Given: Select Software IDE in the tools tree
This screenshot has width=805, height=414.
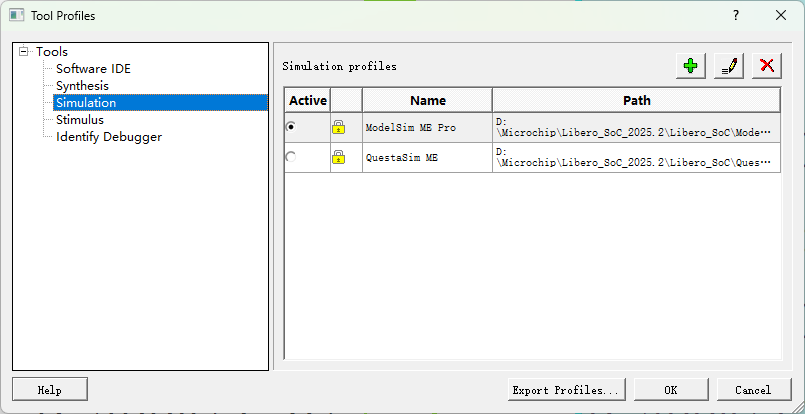Looking at the screenshot, I should pyautogui.click(x=93, y=69).
